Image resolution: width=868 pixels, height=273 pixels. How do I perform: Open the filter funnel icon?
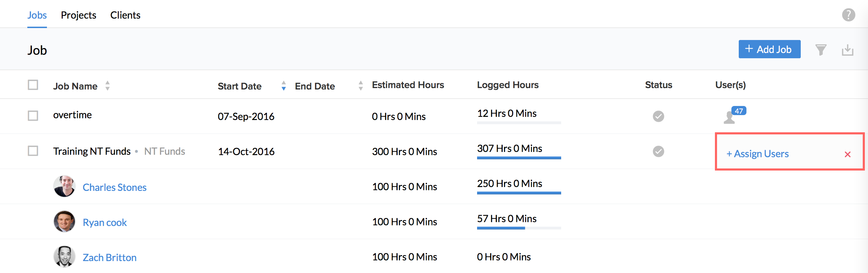click(x=821, y=50)
